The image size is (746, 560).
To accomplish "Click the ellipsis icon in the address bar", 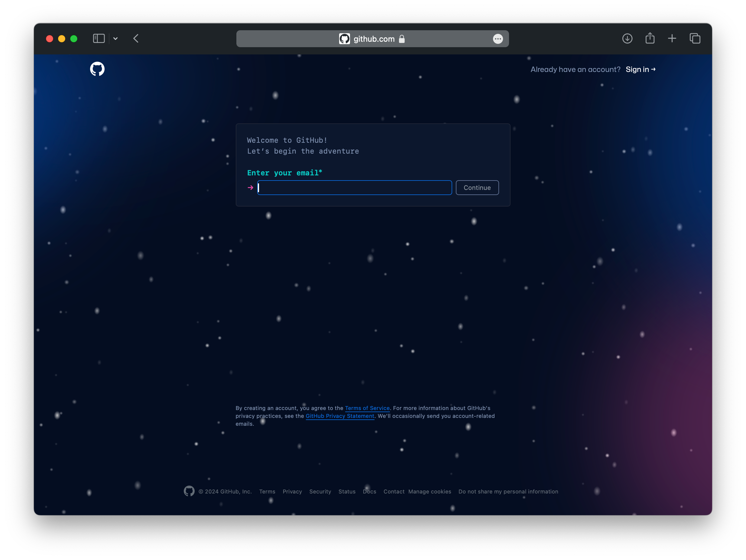I will (498, 39).
